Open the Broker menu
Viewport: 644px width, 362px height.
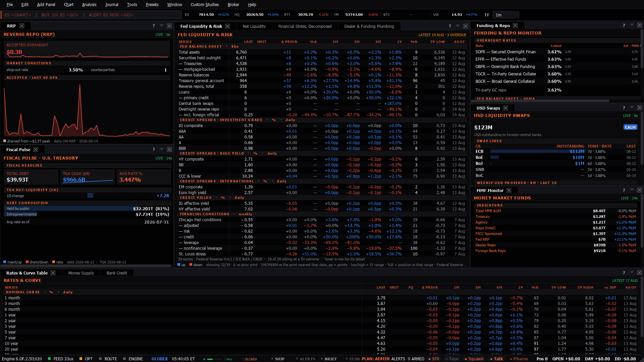(233, 4)
